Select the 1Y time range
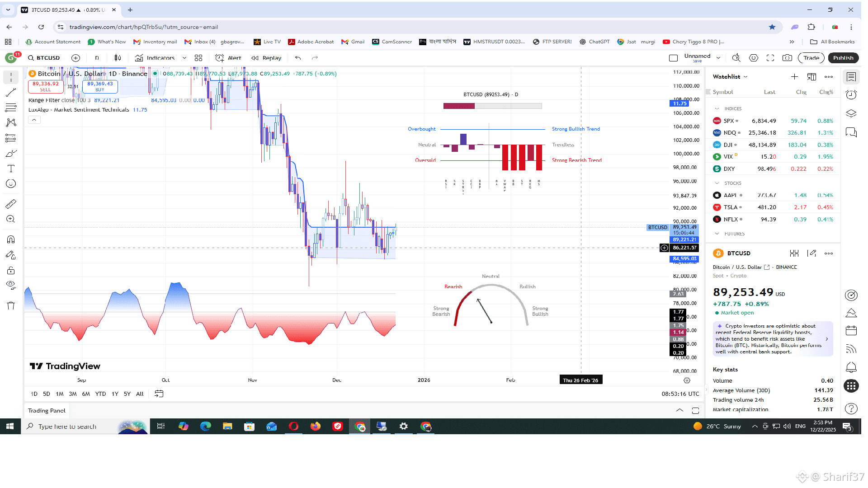The image size is (868, 488). pyautogui.click(x=115, y=394)
